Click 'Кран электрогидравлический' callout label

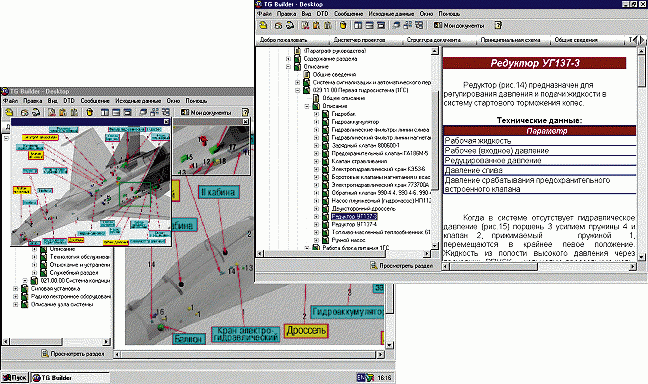click(245, 334)
